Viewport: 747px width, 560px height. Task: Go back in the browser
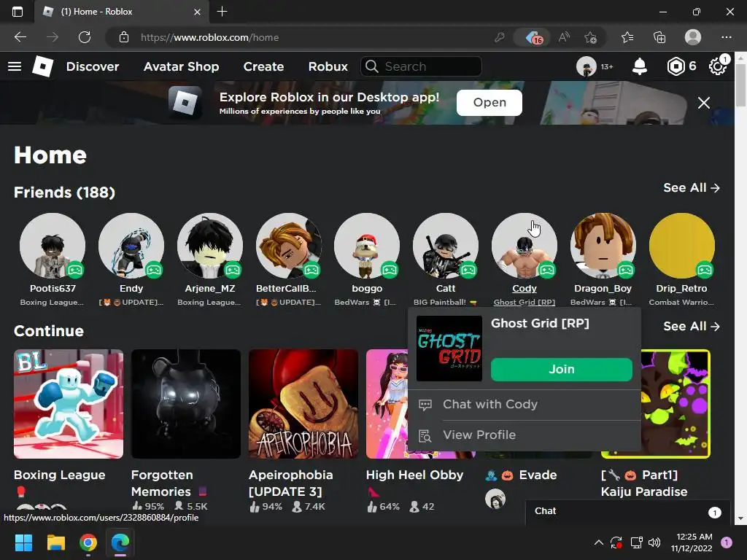pyautogui.click(x=20, y=37)
